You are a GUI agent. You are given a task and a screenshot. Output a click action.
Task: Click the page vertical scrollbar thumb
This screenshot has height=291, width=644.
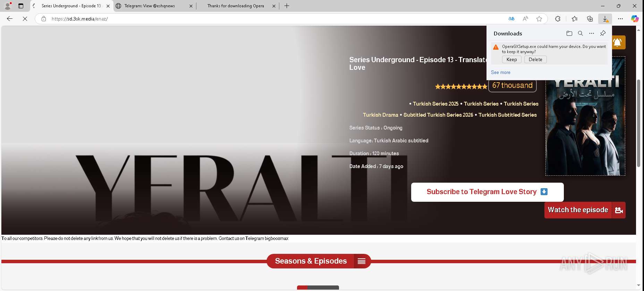(638, 123)
